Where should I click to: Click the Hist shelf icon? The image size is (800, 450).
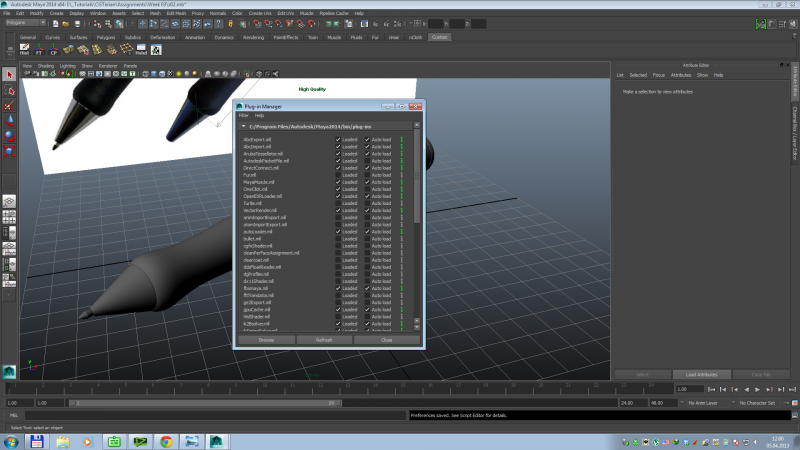26,49
